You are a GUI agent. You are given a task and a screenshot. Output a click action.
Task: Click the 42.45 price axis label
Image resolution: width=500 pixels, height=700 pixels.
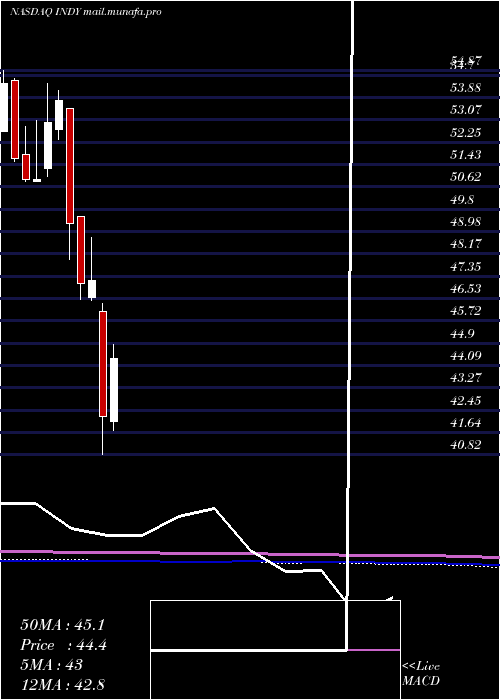tap(466, 401)
